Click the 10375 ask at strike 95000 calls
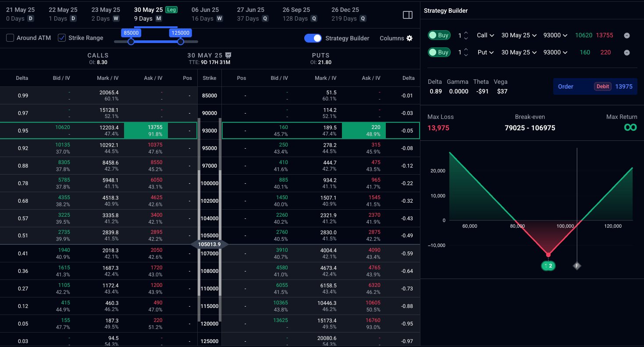 155,145
